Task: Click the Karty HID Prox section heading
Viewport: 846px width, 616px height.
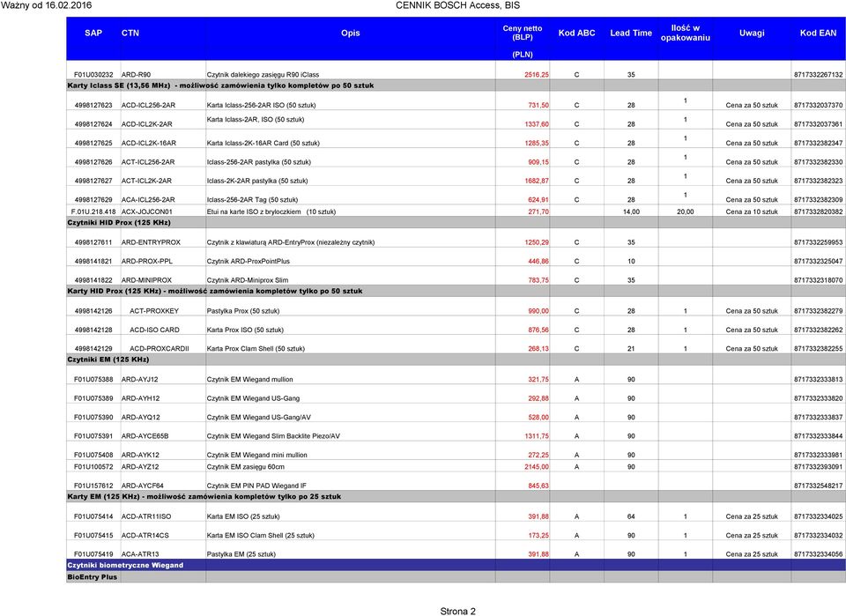Action: point(215,292)
